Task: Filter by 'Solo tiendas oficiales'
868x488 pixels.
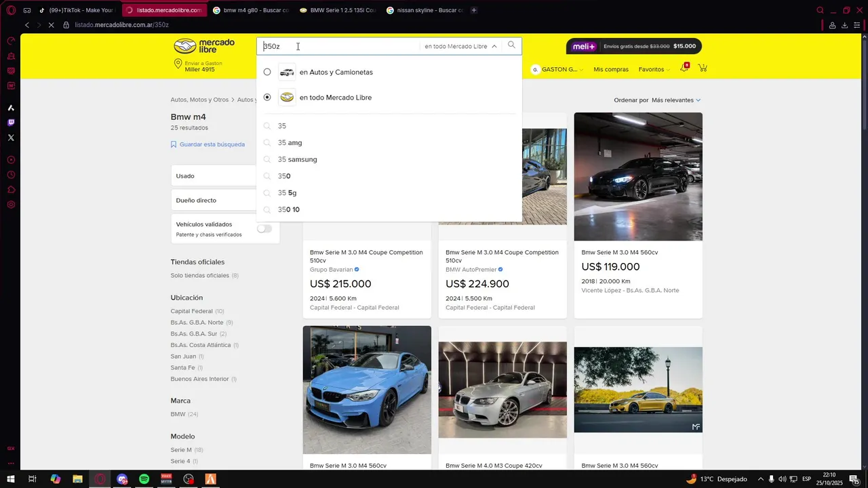Action: click(x=199, y=275)
